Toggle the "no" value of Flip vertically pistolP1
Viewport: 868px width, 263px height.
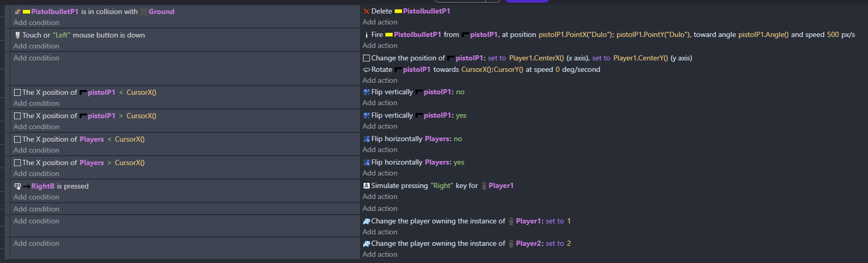(460, 92)
